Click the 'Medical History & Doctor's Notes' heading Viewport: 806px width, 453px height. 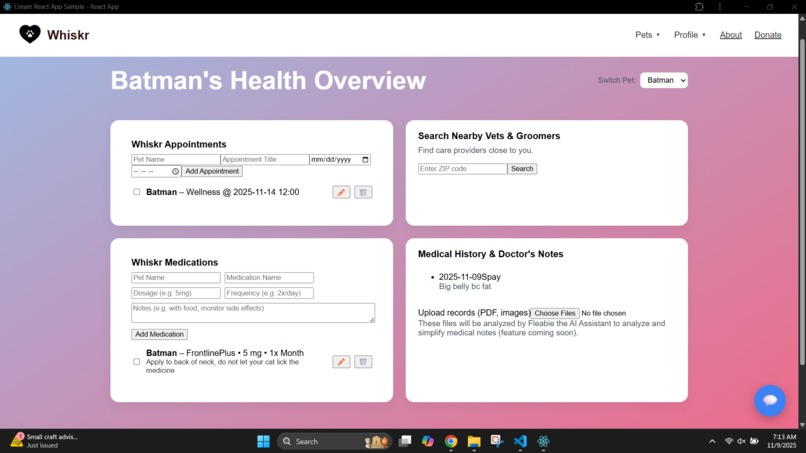tap(490, 254)
